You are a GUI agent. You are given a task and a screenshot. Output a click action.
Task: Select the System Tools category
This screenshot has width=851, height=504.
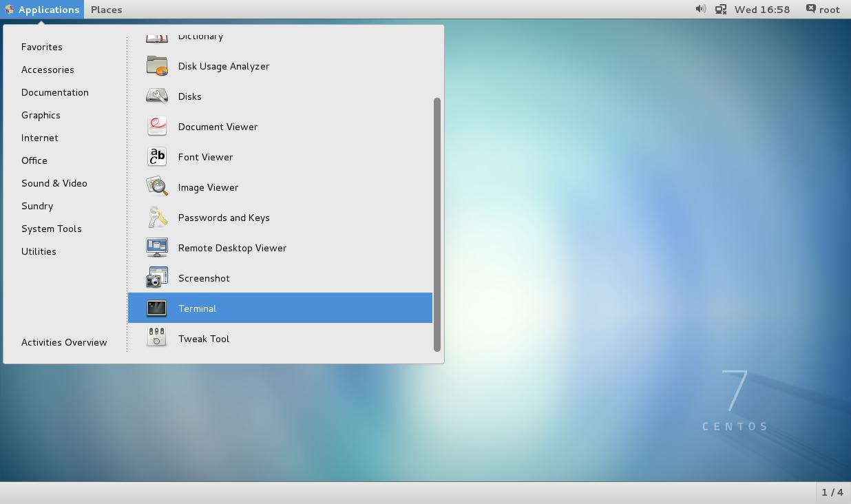click(52, 229)
